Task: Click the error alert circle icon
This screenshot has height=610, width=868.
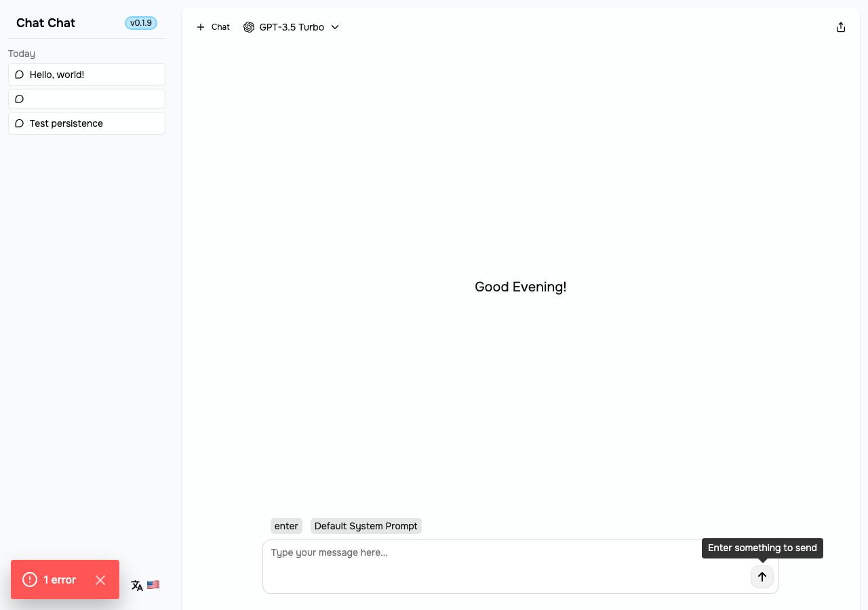Action: pyautogui.click(x=30, y=579)
